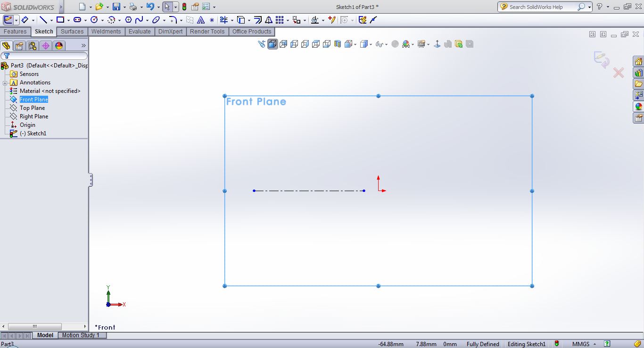Viewport: 644px width, 348px height.
Task: Switch to the Features tab
Action: click(15, 32)
